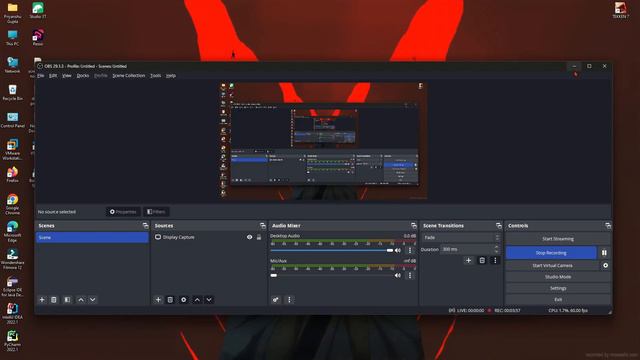
Task: Click the Properties button in source toolbar
Action: point(123,212)
